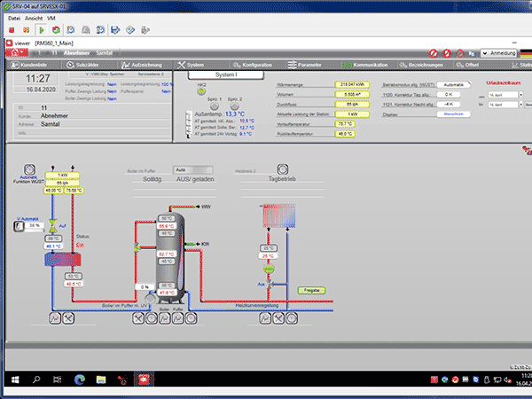Click the clock icon above Tagbetrieb
Viewport: 532px width, 399px height.
(x=283, y=169)
